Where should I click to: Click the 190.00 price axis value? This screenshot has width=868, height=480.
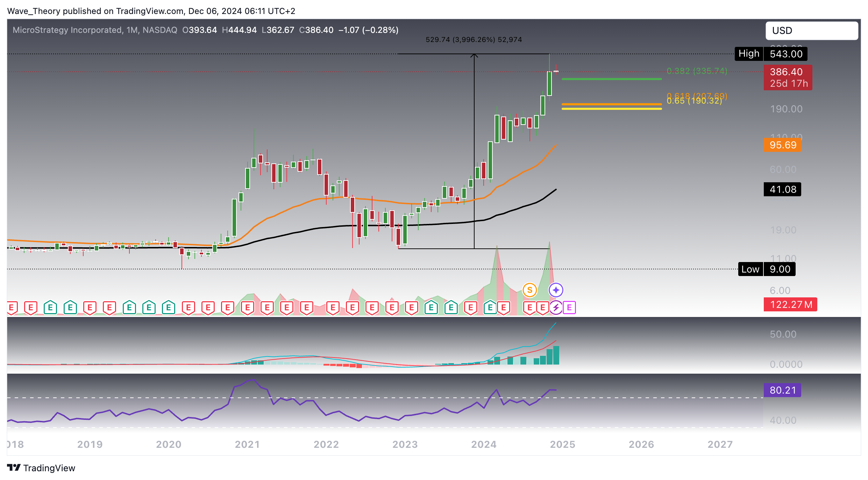[x=786, y=109]
